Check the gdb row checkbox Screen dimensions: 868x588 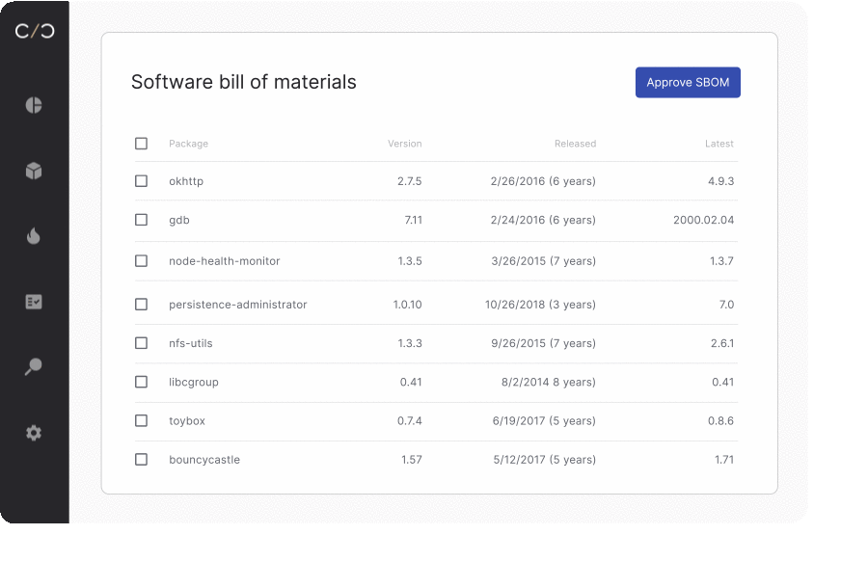point(141,220)
